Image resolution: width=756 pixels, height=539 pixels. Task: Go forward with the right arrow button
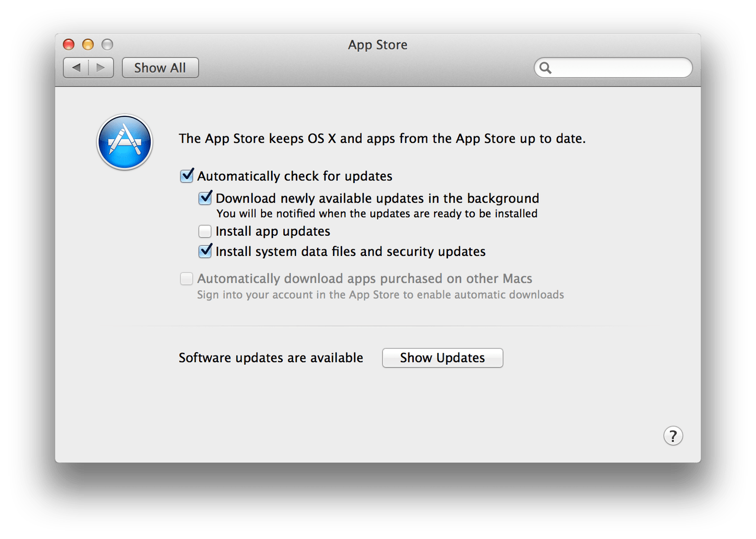click(101, 68)
